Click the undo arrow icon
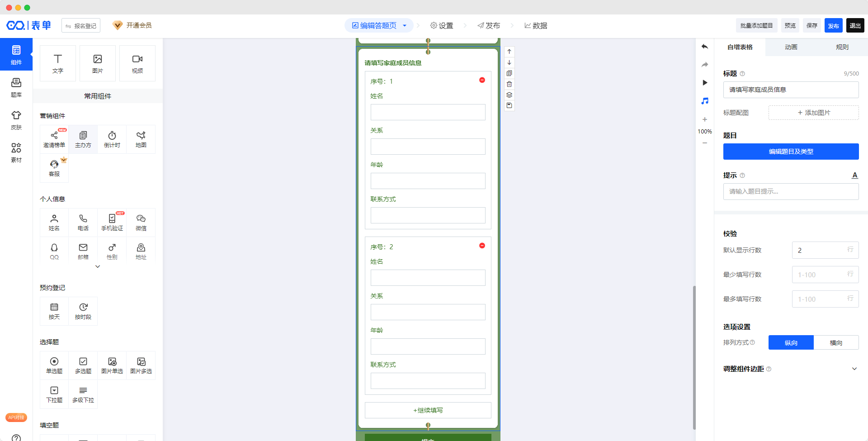The image size is (868, 441). pos(704,47)
